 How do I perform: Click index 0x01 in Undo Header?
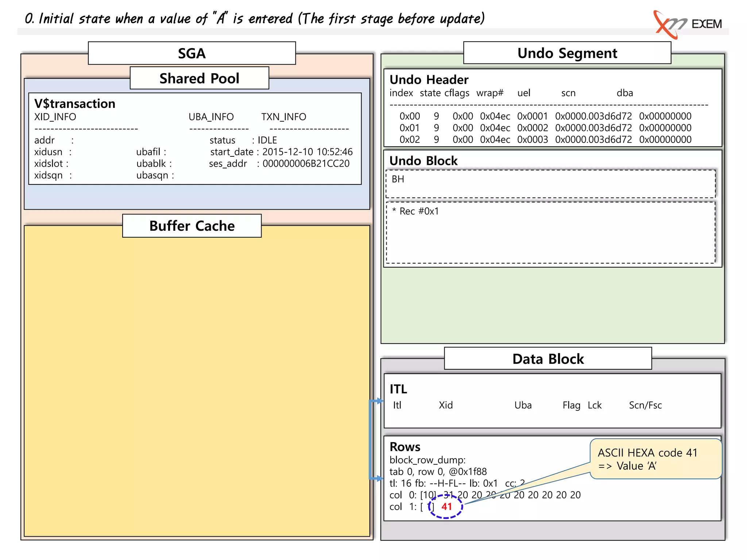point(410,128)
